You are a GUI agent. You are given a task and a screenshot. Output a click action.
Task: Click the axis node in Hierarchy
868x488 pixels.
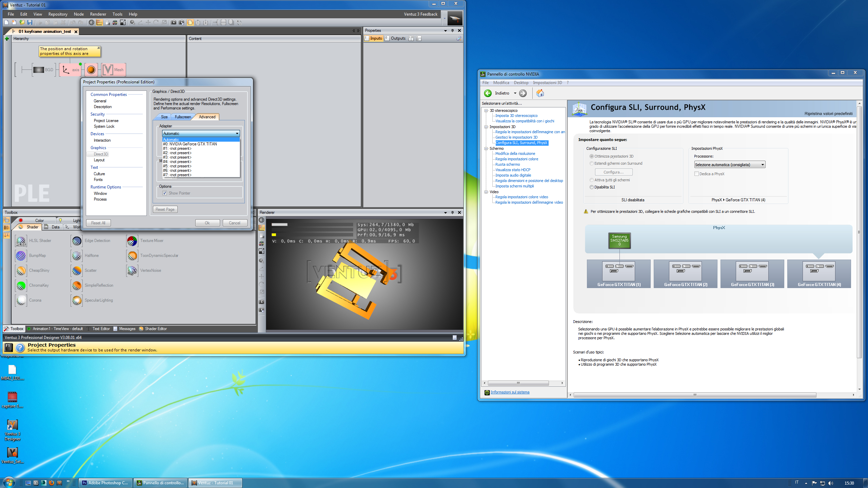(x=70, y=70)
